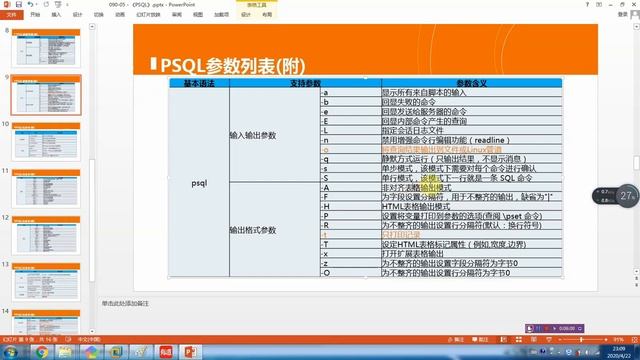
Task: Click the '-L' parameter cell
Action: (351, 131)
